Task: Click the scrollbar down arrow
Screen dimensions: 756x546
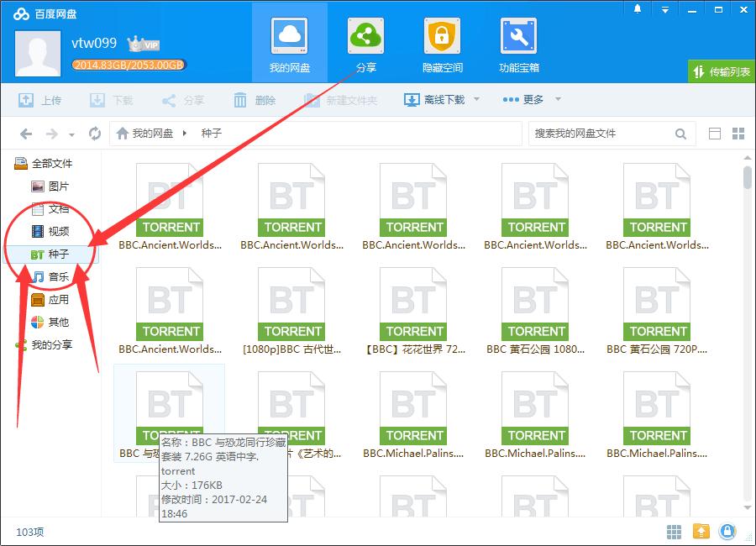Action: [748, 508]
